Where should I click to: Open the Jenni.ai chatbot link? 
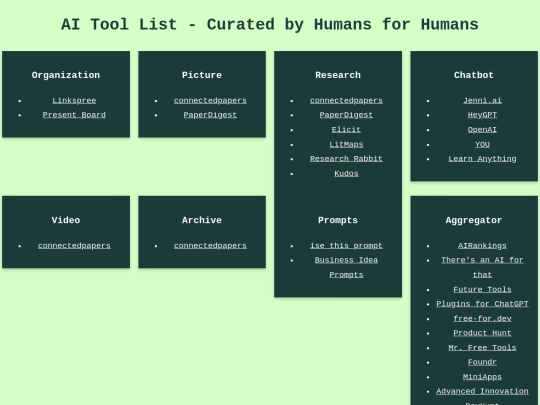click(x=482, y=101)
